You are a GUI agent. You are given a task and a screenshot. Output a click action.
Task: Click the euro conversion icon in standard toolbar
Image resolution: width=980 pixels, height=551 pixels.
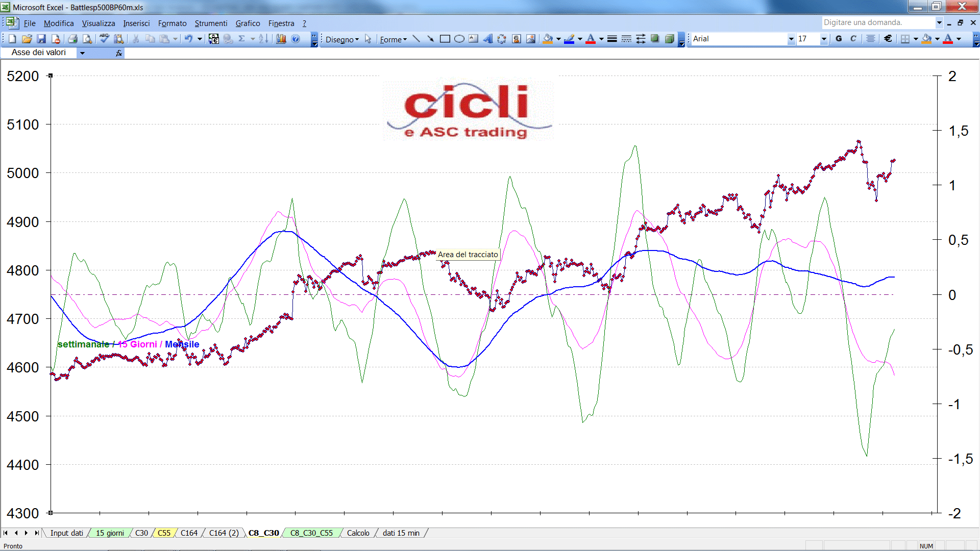coord(214,39)
